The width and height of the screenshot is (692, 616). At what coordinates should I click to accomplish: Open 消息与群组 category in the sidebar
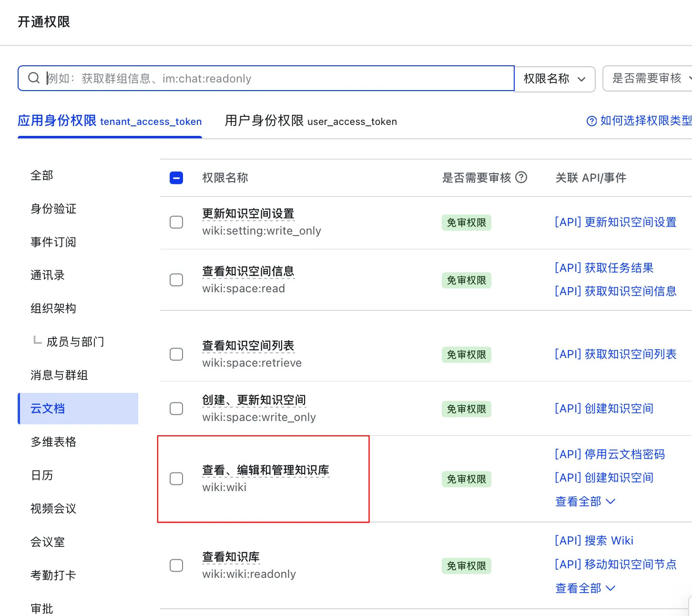tap(59, 375)
